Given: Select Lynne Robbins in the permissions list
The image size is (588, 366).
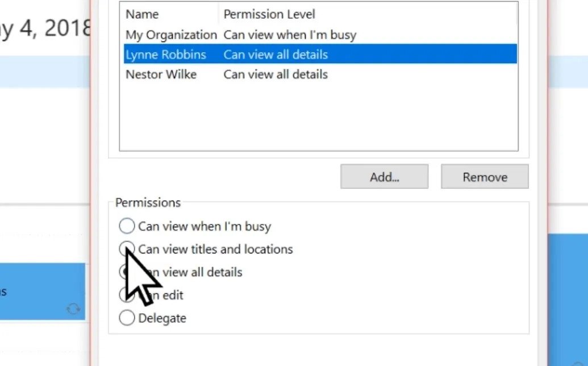Looking at the screenshot, I should pos(166,55).
